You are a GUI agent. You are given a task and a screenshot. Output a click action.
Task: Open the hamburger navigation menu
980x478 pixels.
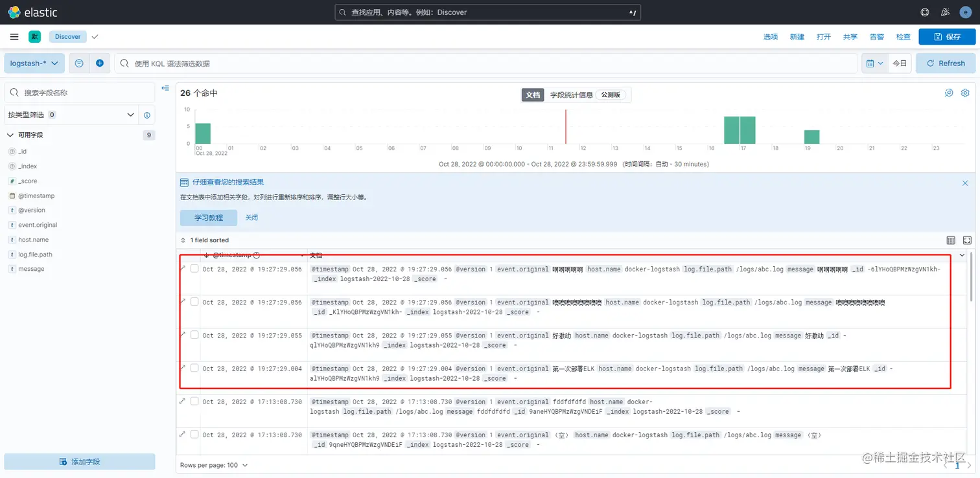pyautogui.click(x=14, y=37)
